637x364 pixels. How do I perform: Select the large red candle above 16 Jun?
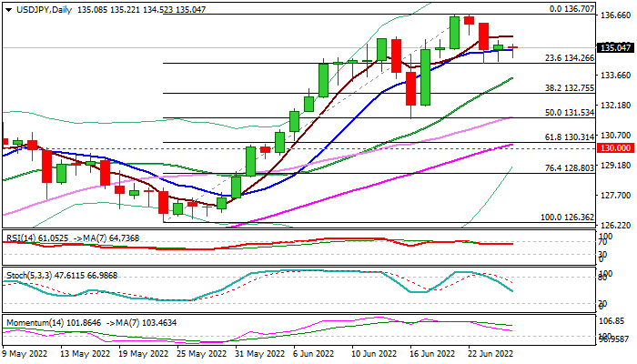pos(410,89)
